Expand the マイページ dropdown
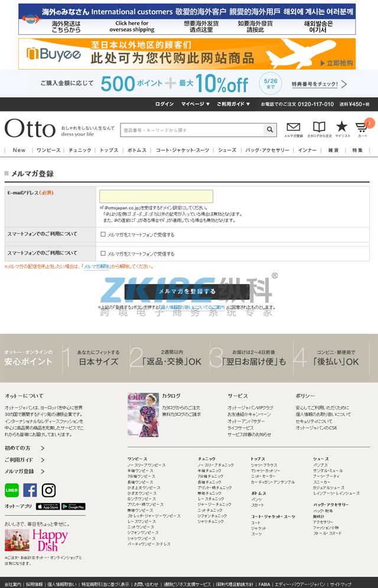The height and width of the screenshot is (588, 378). click(195, 104)
